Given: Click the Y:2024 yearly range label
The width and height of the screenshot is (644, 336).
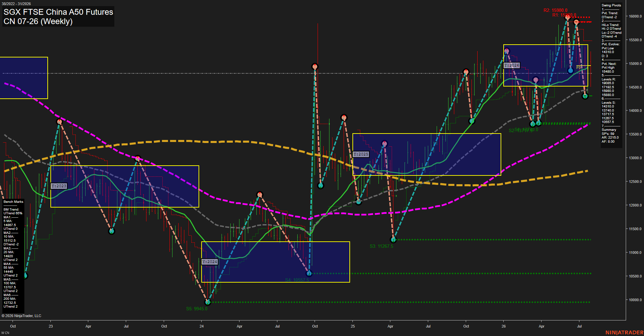Looking at the screenshot, I should 210,262.
